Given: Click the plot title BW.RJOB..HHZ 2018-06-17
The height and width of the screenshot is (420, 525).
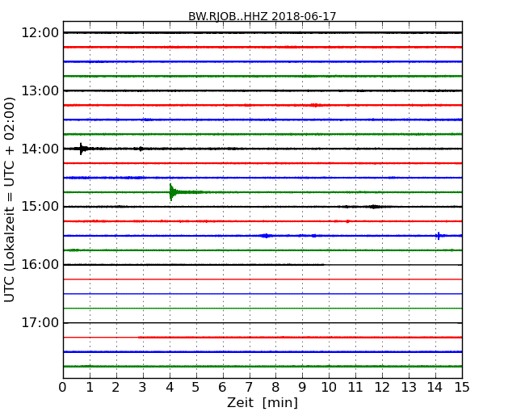Looking at the screenshot, I should click(262, 16).
